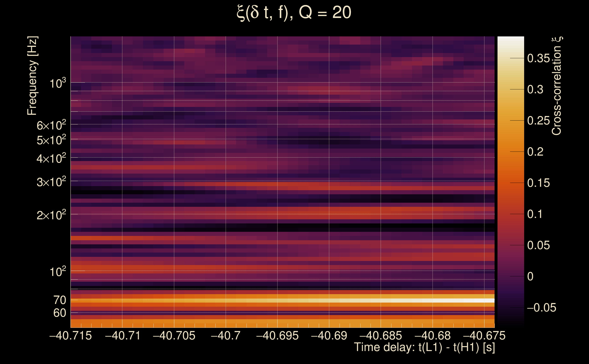Click the 5×10² frequency tick label
Screen dimensions: 589x364
point(51,140)
